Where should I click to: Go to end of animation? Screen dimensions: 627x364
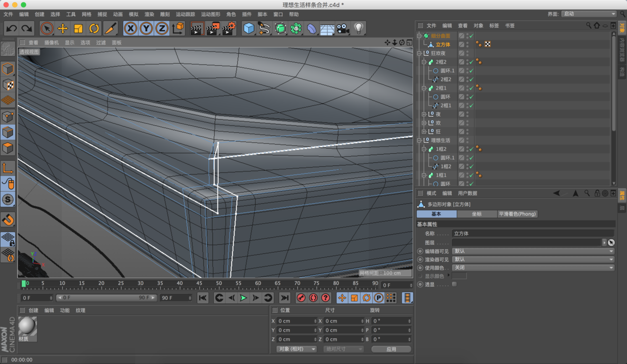point(285,298)
